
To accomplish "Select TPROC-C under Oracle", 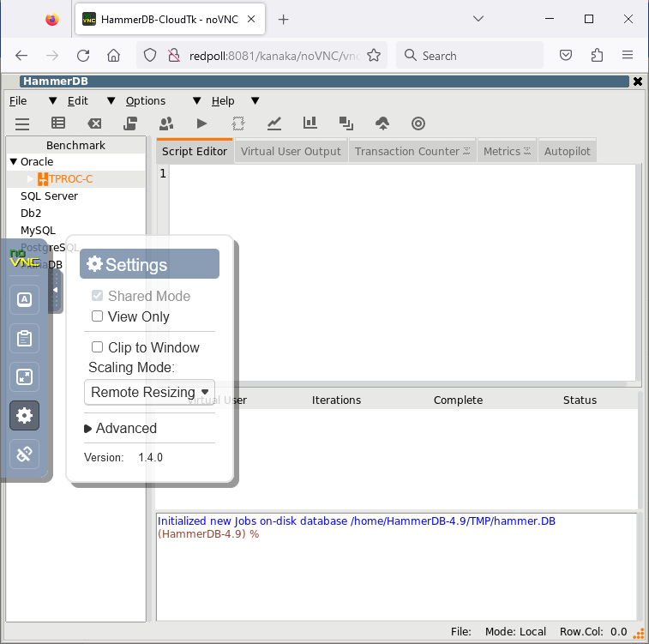I will pyautogui.click(x=71, y=179).
